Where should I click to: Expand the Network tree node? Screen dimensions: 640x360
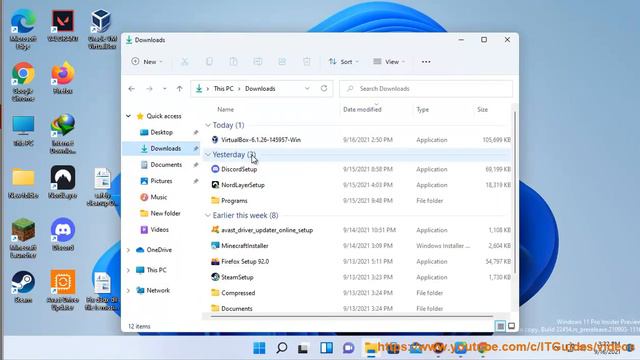pyautogui.click(x=128, y=290)
